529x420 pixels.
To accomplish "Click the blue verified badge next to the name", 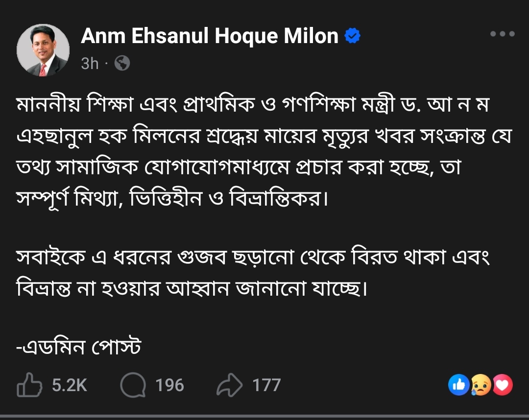I will [352, 35].
